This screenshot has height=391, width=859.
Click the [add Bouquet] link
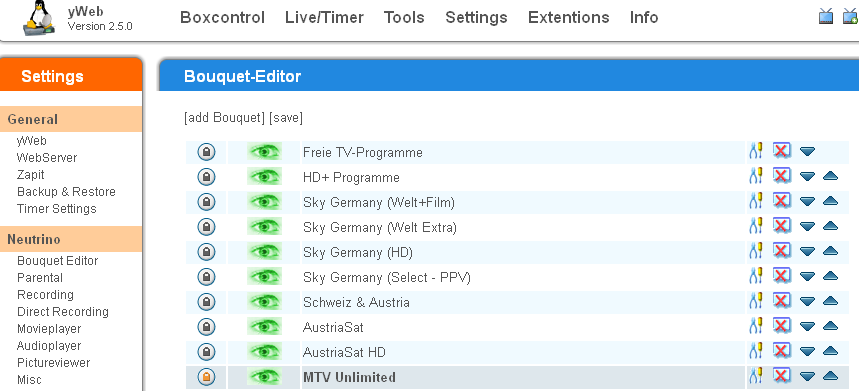[225, 118]
